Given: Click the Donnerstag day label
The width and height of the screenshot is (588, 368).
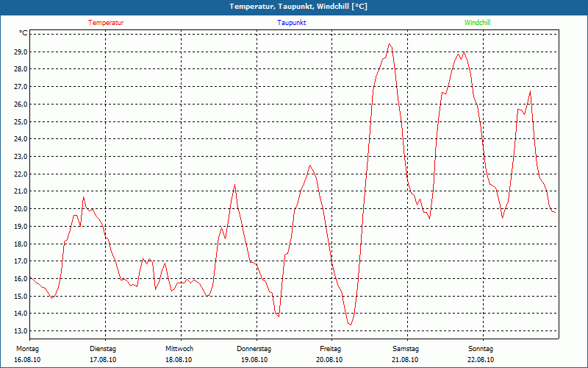Looking at the screenshot, I should (254, 349).
